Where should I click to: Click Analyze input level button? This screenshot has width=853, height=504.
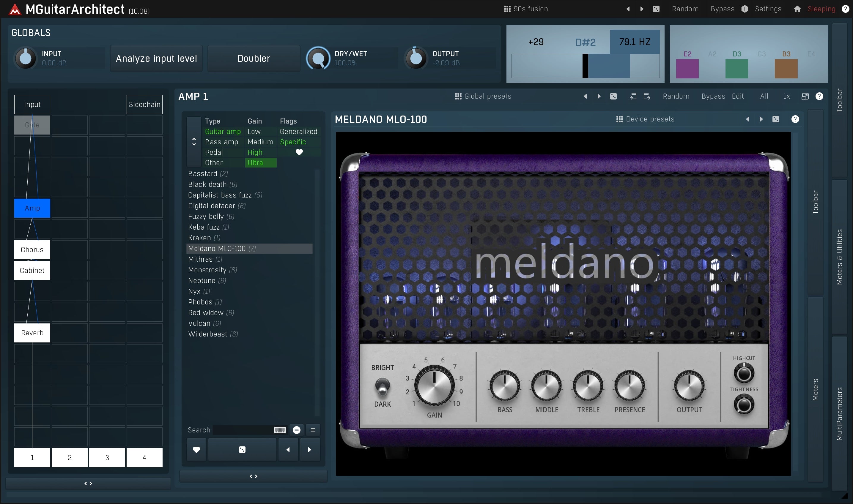tap(156, 59)
